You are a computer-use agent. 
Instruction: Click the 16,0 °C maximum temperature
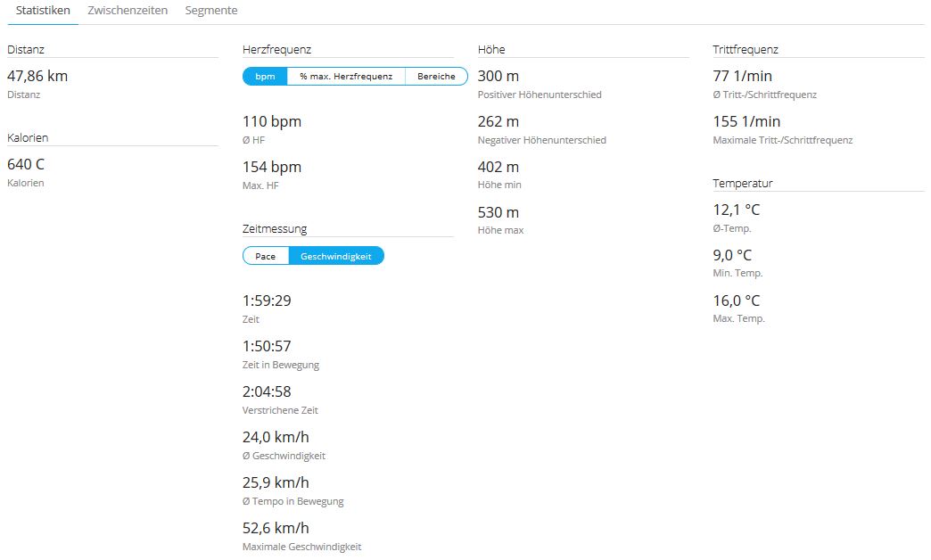pyautogui.click(x=737, y=301)
